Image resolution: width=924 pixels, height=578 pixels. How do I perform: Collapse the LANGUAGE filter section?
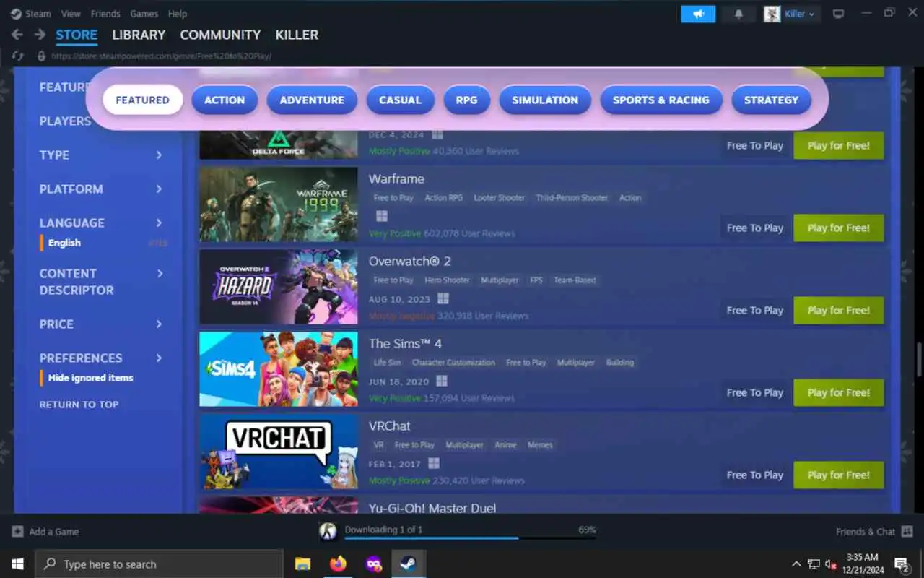(x=101, y=223)
